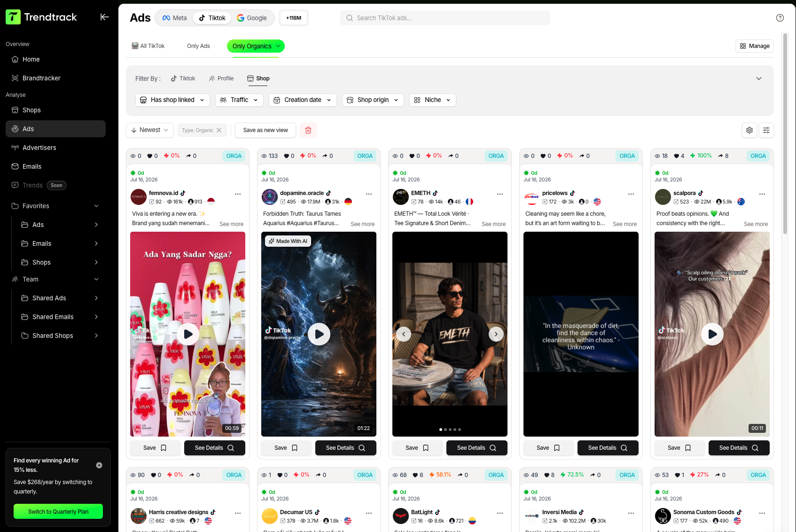Focus the Search TikTok ads field
The width and height of the screenshot is (796, 532).
pyautogui.click(x=445, y=18)
